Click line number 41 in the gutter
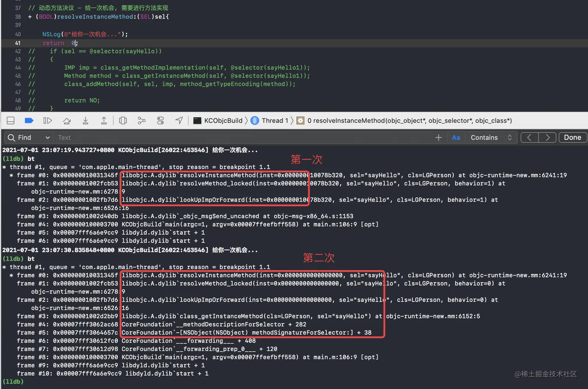The image size is (588, 389). [18, 43]
